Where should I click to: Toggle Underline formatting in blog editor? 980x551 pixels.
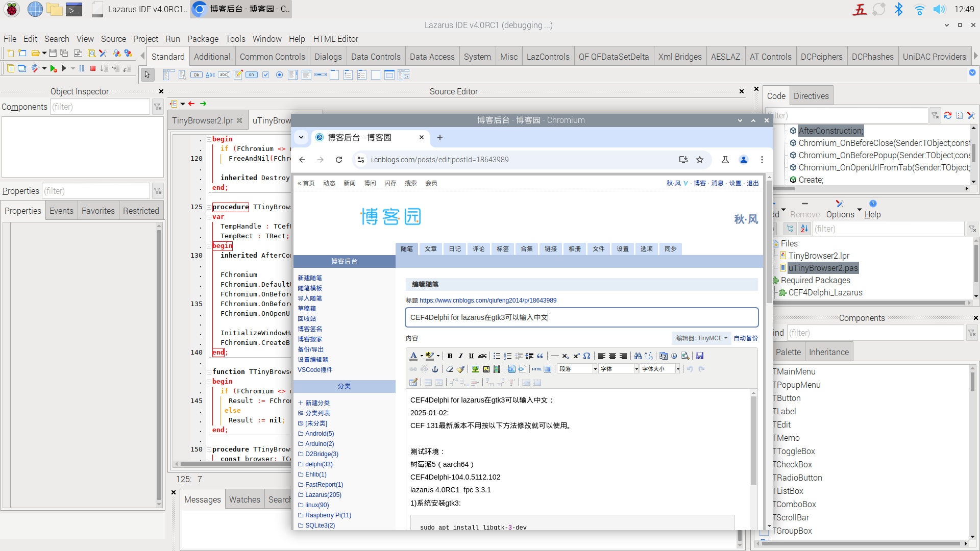coord(471,356)
